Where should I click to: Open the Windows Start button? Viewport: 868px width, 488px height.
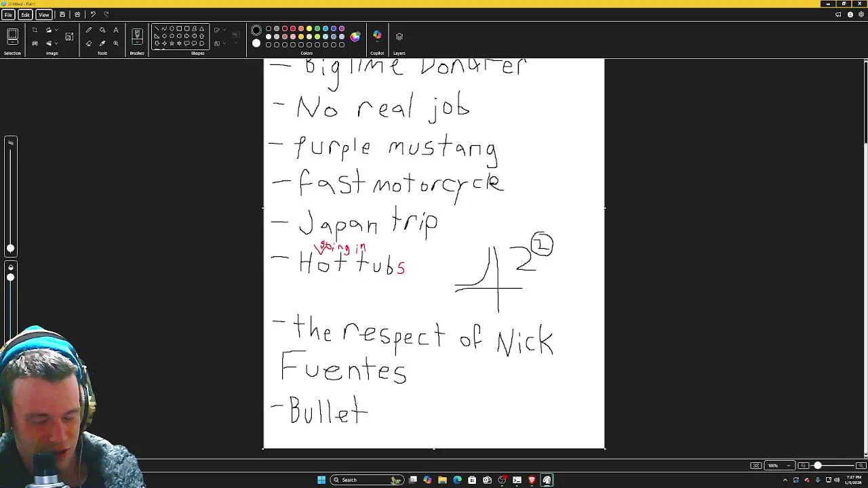[x=321, y=480]
